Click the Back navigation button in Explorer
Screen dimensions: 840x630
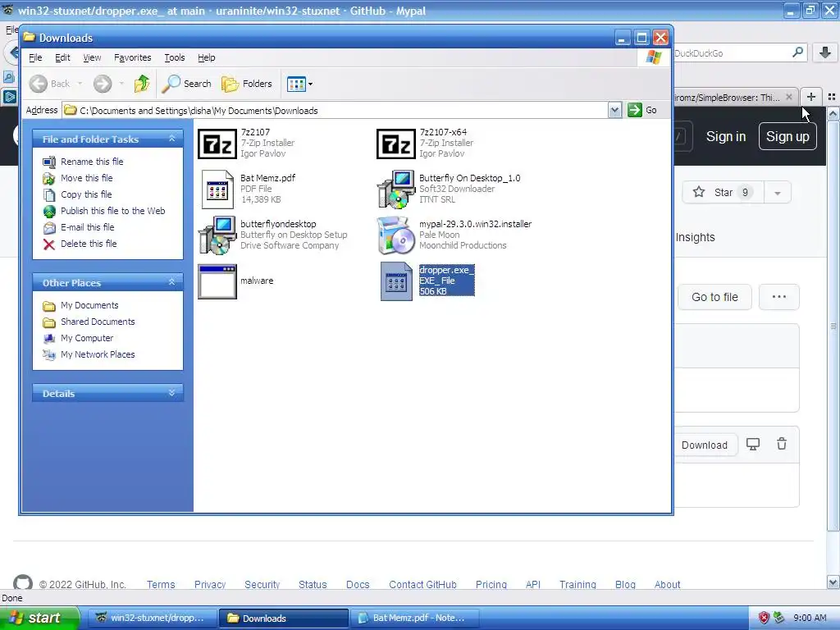(49, 84)
